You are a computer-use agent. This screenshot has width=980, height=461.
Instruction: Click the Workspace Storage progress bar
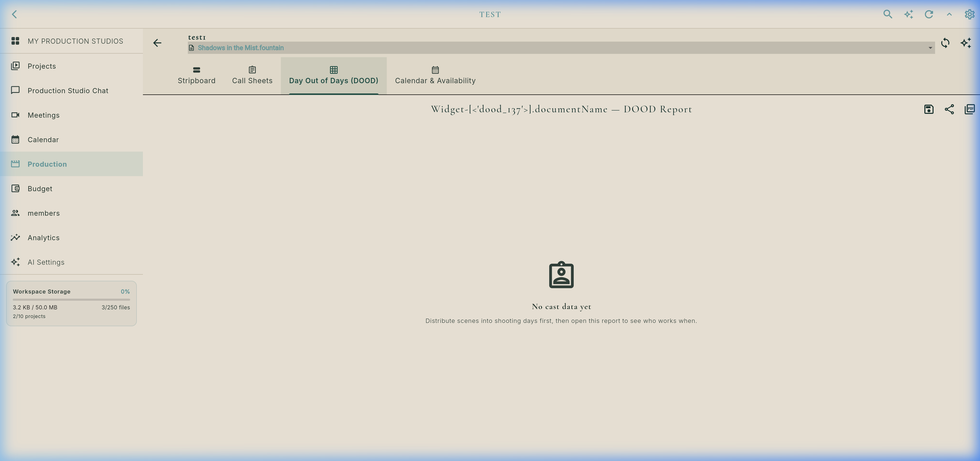71,300
